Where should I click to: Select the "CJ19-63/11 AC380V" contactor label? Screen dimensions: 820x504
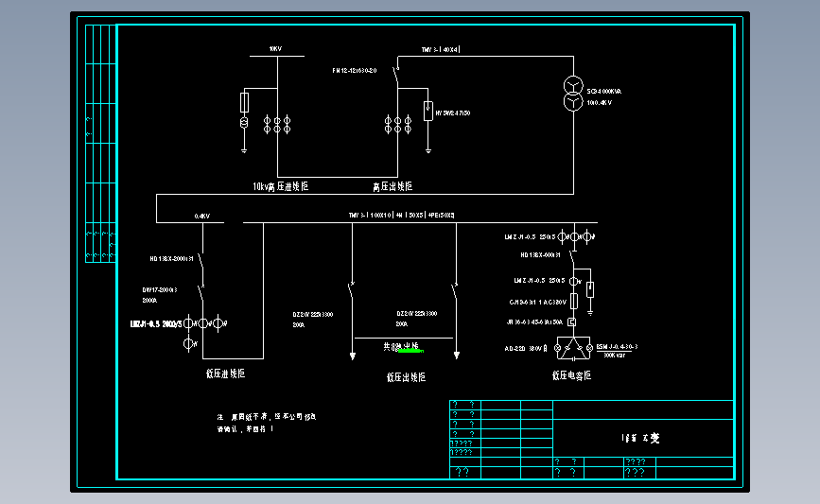coord(537,303)
